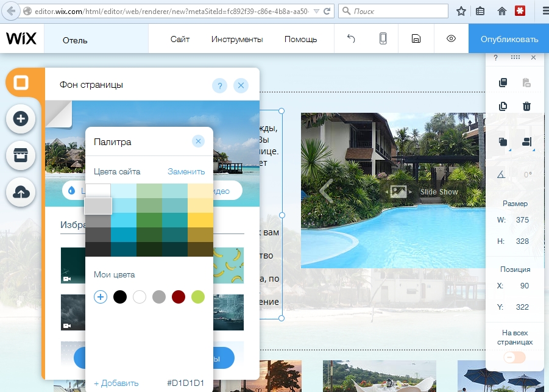Click the Заменить link in palette
This screenshot has height=392, width=549.
186,171
